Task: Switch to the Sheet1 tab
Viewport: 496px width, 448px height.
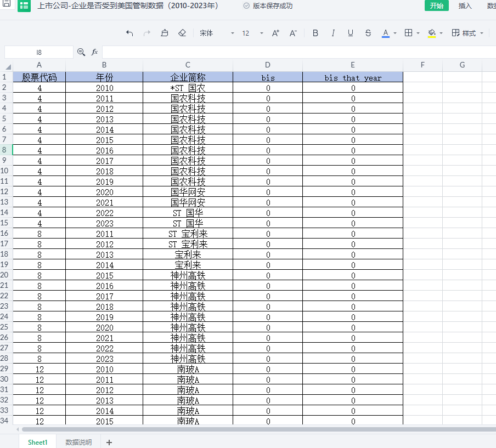Action: point(38,442)
